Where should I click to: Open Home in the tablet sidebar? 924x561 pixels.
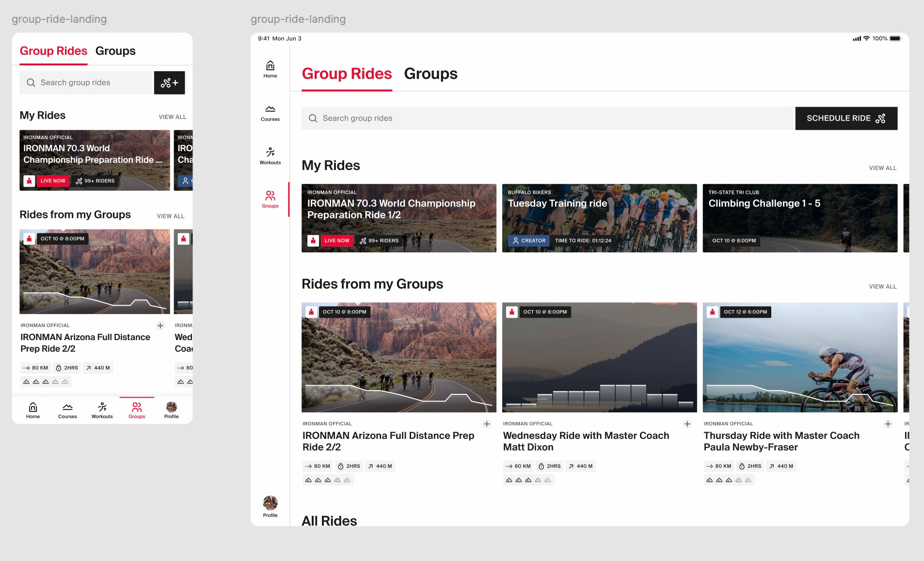[x=270, y=69]
